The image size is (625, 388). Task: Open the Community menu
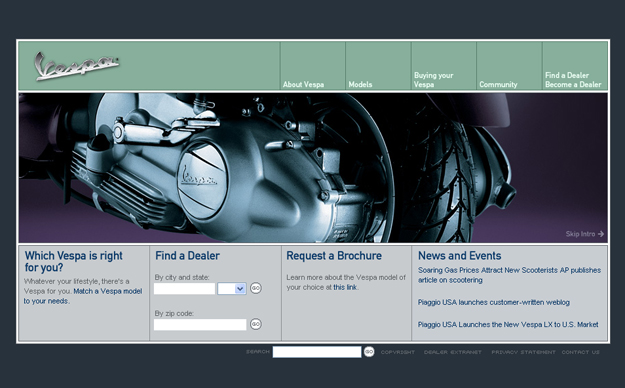click(498, 85)
